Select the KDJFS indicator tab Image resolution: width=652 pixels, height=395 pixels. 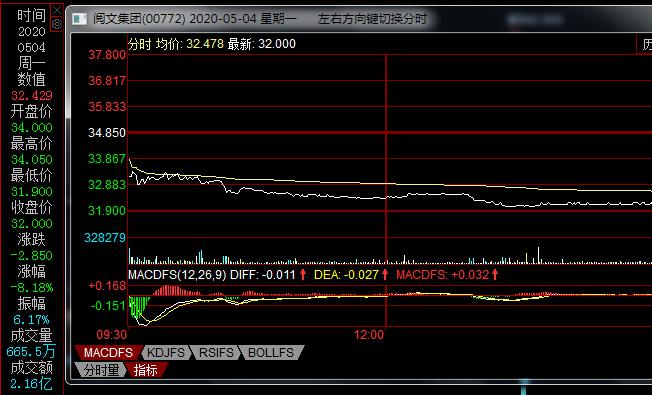166,353
